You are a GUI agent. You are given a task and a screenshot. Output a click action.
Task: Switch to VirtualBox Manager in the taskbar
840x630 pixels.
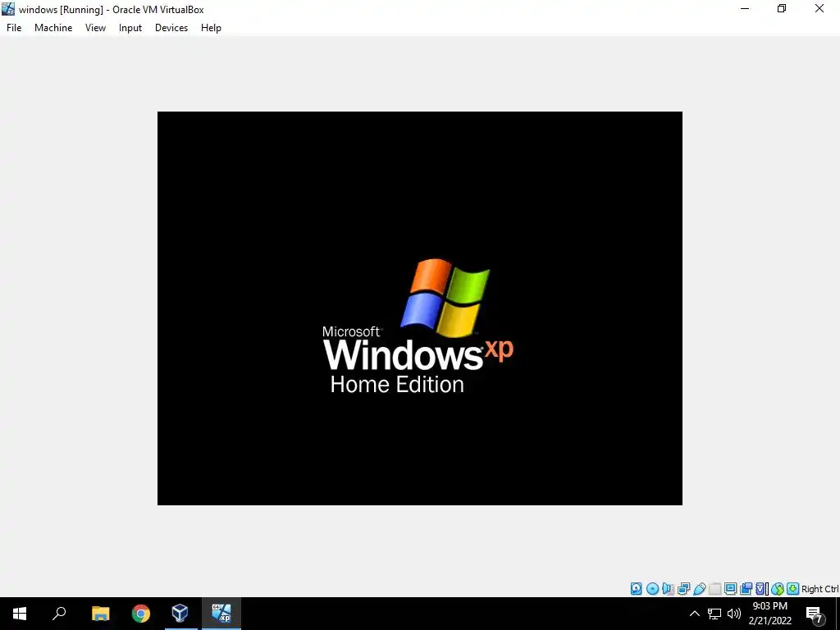coord(180,614)
